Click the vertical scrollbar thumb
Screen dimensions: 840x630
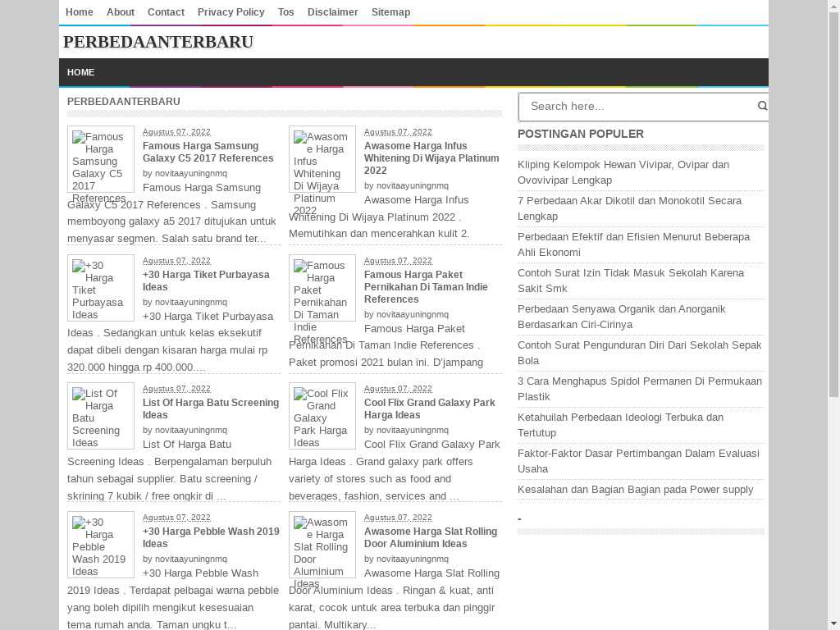pyautogui.click(x=833, y=203)
